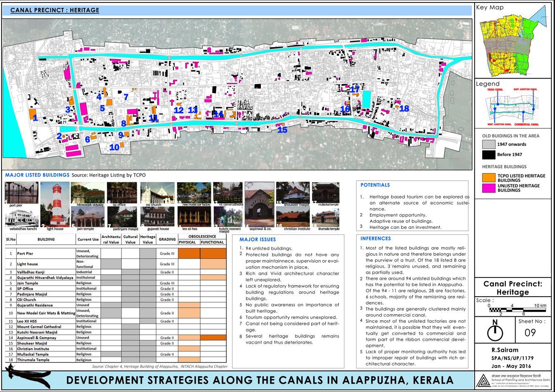Click 'Non-functional' use for Light house
This screenshot has height=392, width=555.
[x=85, y=264]
